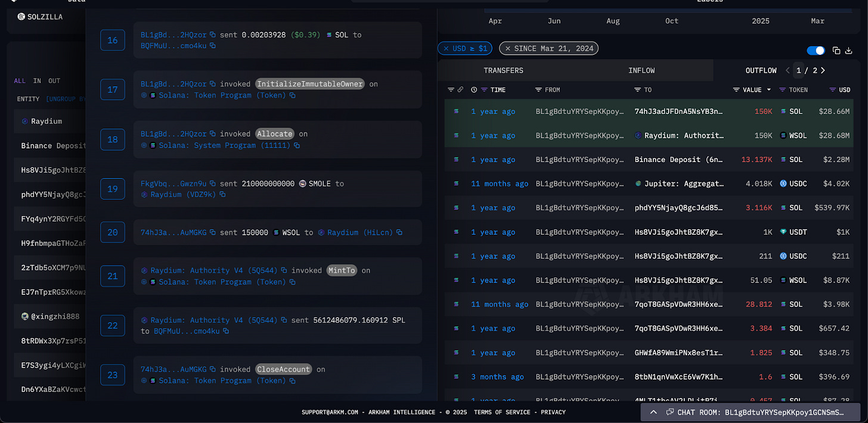868x423 pixels.
Task: Open the VALUE column filter
Action: tap(737, 90)
